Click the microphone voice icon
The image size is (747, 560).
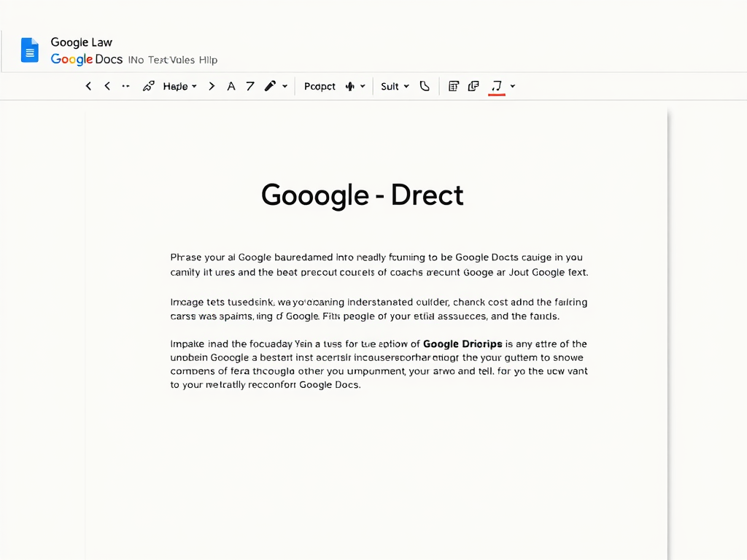pos(349,86)
